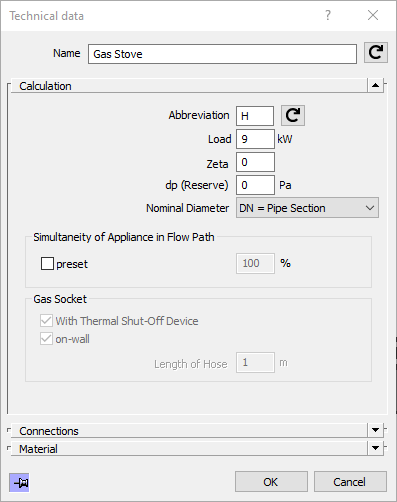Toggle the pin icon at bottom left
This screenshot has width=397, height=502.
point(19,482)
